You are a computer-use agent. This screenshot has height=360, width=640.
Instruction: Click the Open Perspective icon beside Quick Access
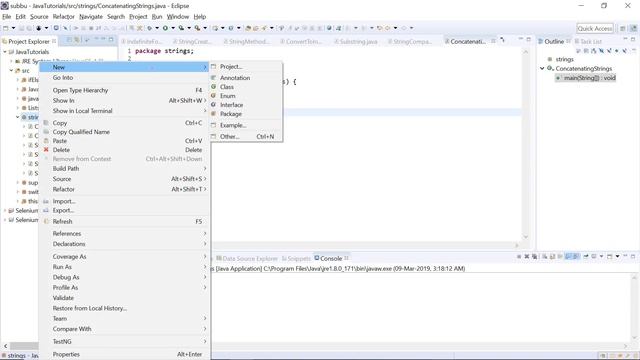(x=623, y=28)
